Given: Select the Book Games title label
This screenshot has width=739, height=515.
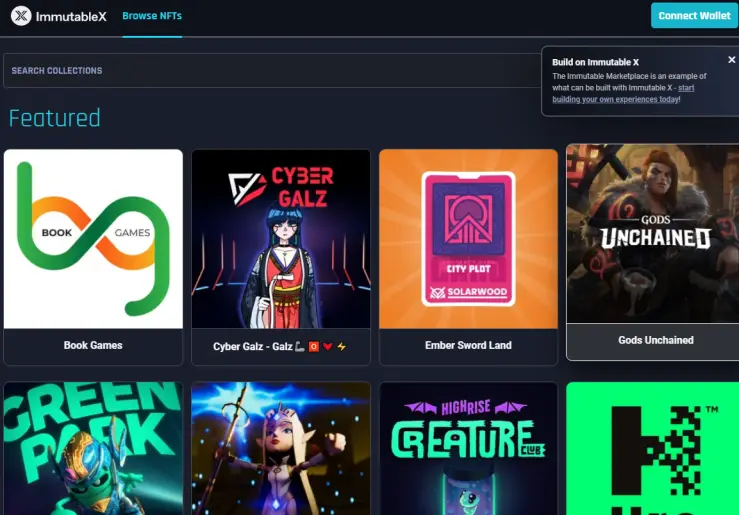Looking at the screenshot, I should pos(93,345).
